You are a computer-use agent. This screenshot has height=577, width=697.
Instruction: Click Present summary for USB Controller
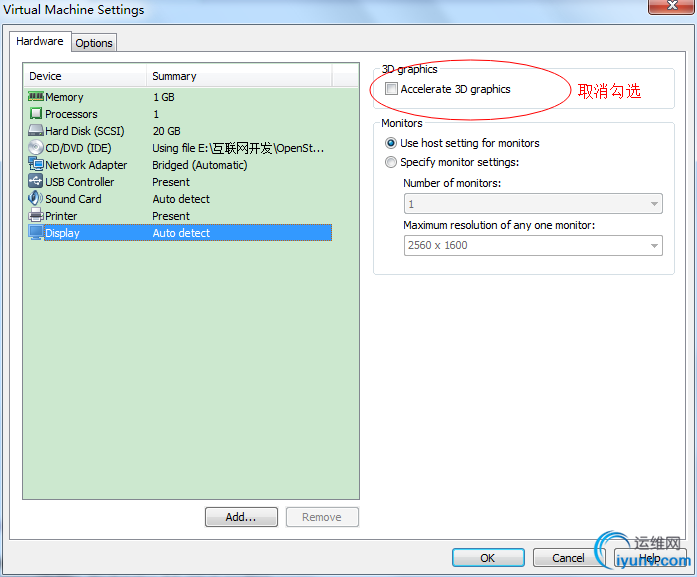click(x=171, y=182)
